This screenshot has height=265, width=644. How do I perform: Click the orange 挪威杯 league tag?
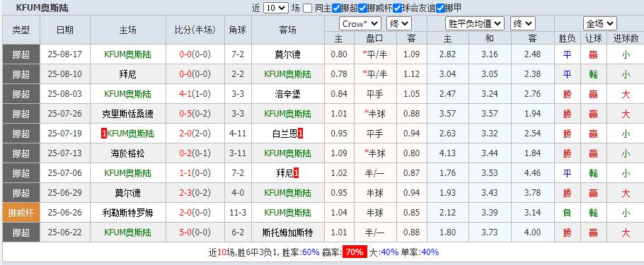click(x=21, y=213)
